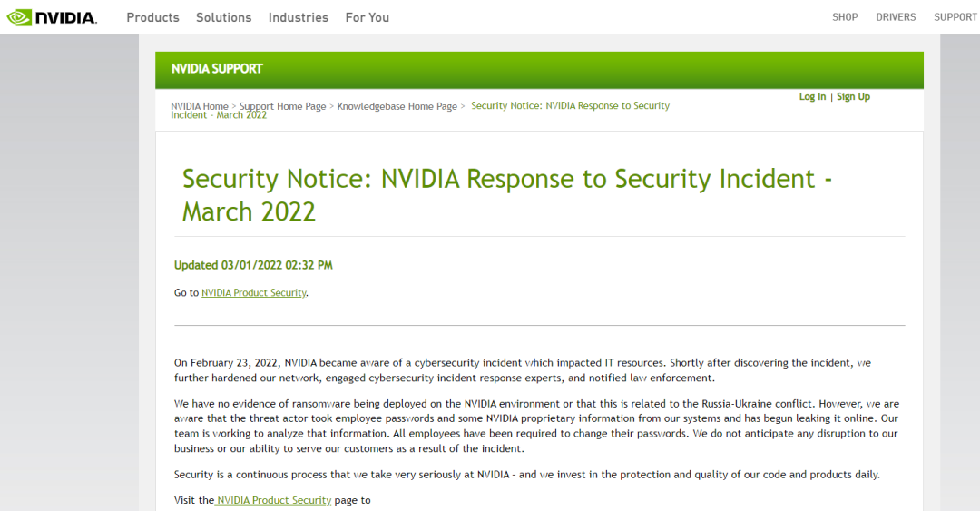
Task: Click the Updated 03/01/2022 timestamp
Action: [x=253, y=265]
